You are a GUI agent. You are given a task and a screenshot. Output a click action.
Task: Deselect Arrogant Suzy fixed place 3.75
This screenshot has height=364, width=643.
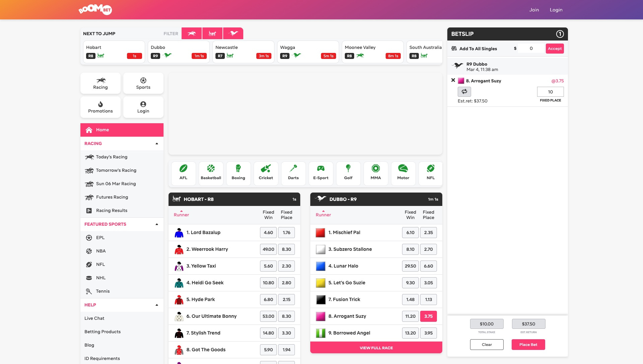tap(429, 316)
